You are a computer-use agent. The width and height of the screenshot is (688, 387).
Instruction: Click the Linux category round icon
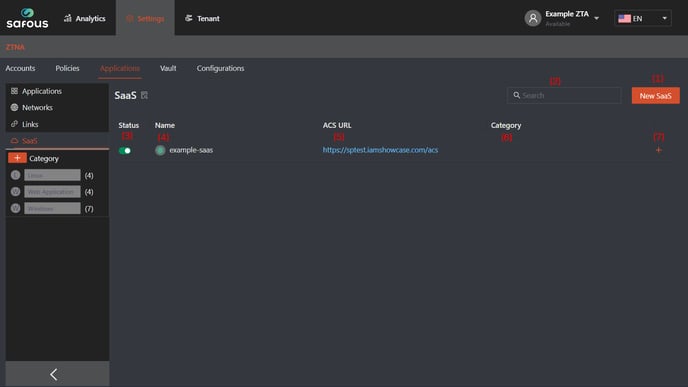tap(15, 175)
